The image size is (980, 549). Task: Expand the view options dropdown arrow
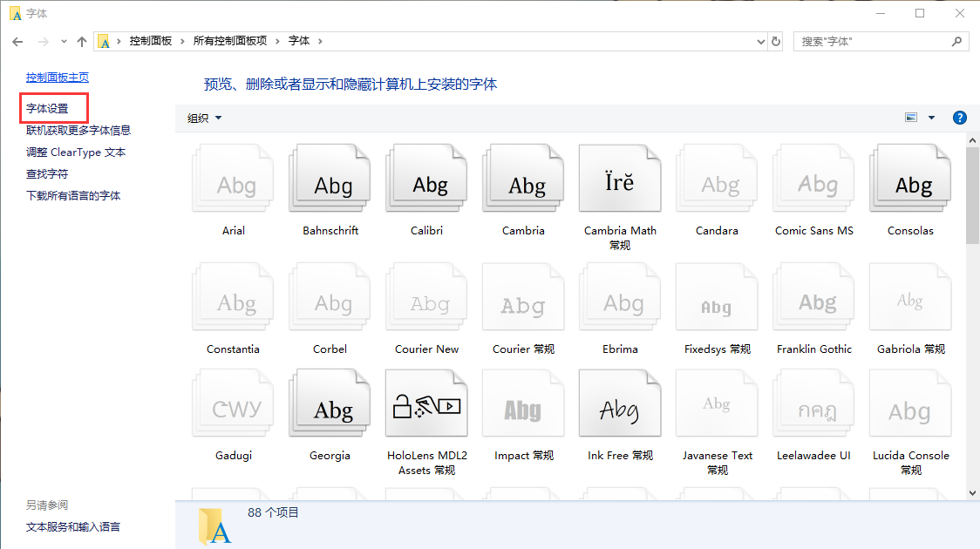coord(931,118)
